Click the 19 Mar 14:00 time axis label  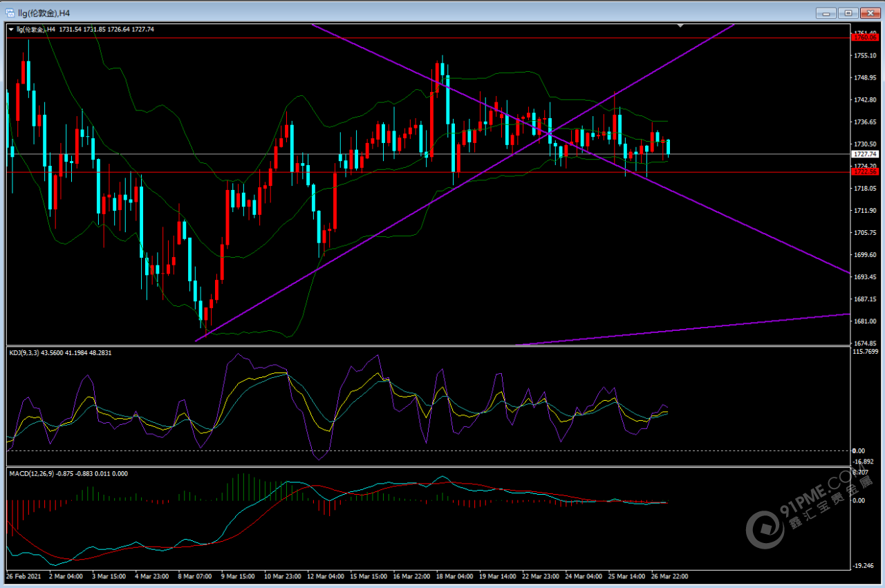(499, 576)
